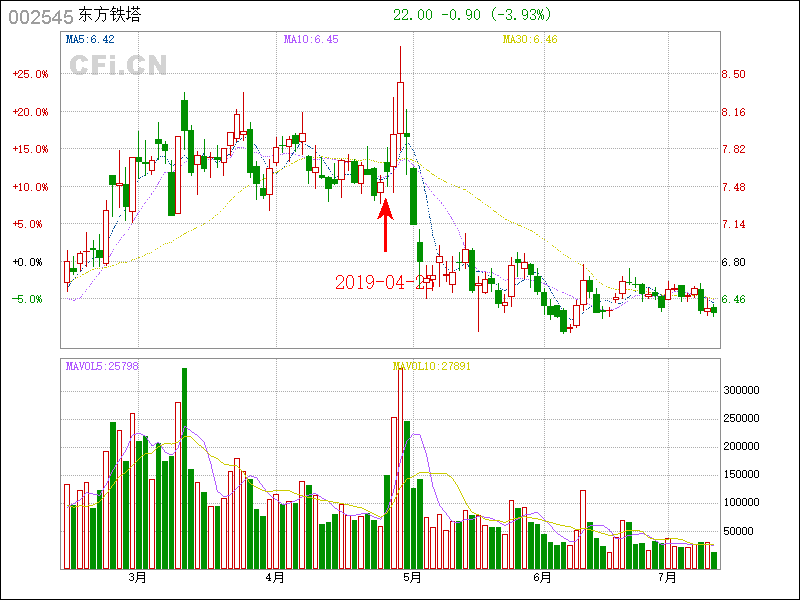Select the MAVOL10:27891 volume label
The width and height of the screenshot is (800, 600).
(x=431, y=366)
